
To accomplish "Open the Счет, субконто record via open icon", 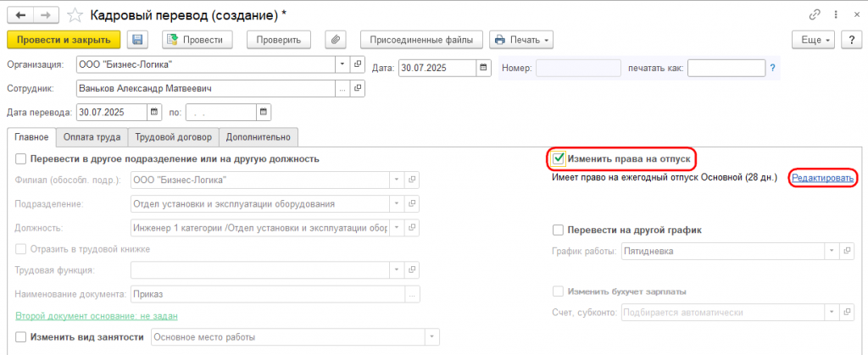I will [847, 313].
